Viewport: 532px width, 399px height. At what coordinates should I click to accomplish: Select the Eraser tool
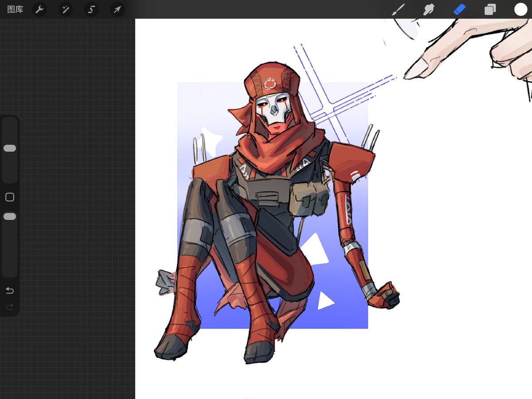pyautogui.click(x=459, y=9)
